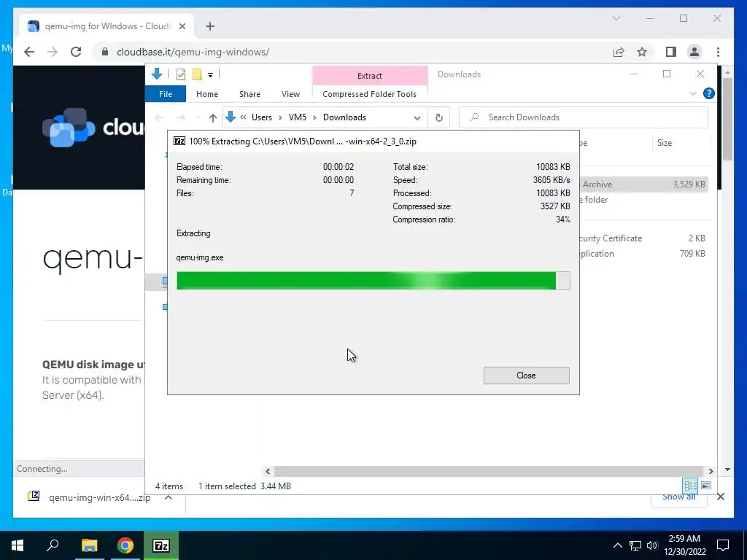
Task: Open the Chrome profile avatar menu
Action: click(x=694, y=52)
